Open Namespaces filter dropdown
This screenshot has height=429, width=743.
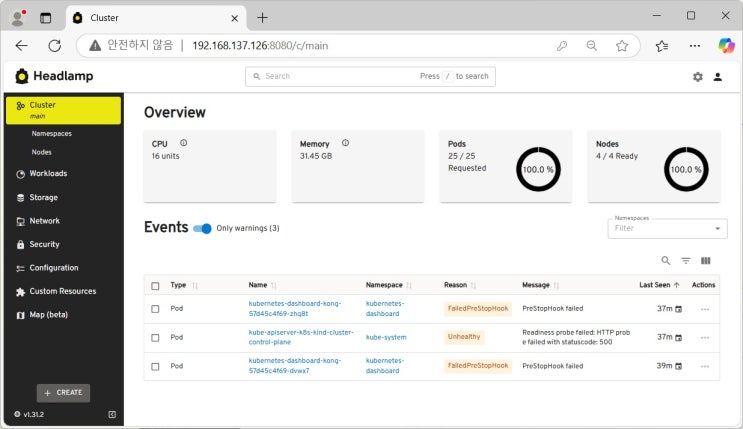667,228
